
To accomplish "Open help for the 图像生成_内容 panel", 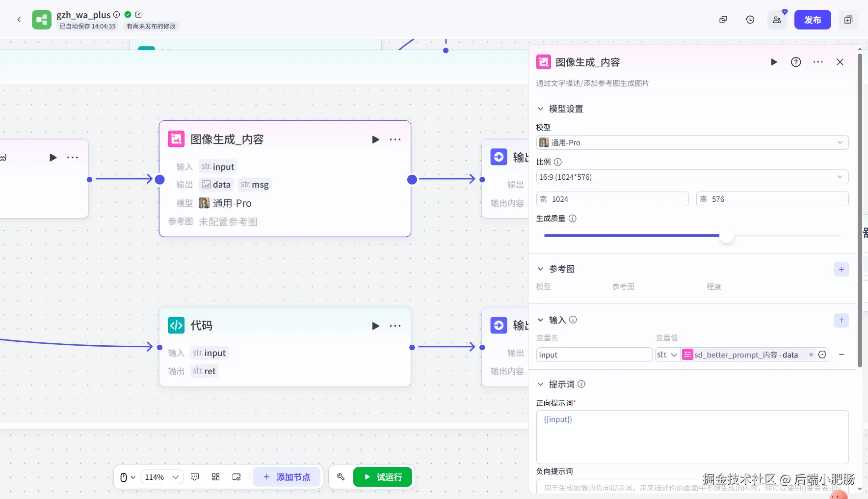I will 796,62.
